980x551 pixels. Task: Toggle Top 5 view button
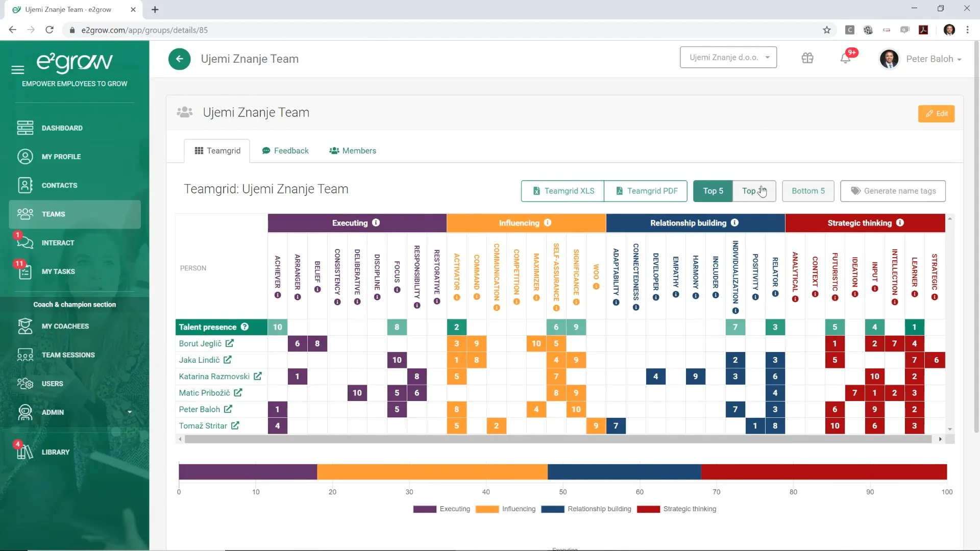click(713, 191)
